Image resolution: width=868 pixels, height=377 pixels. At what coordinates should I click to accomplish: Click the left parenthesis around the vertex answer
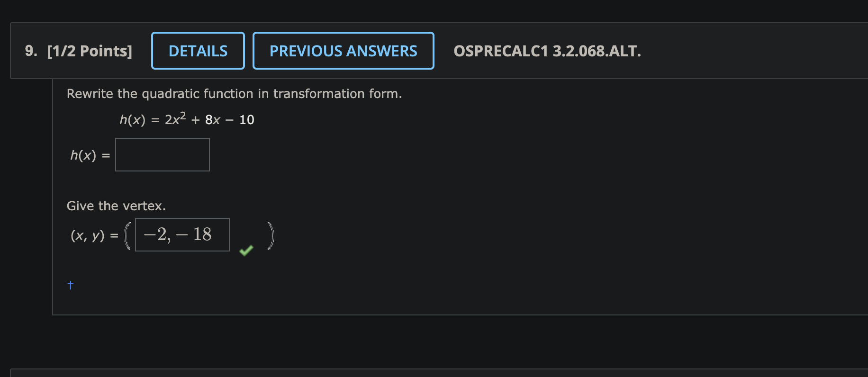click(127, 234)
